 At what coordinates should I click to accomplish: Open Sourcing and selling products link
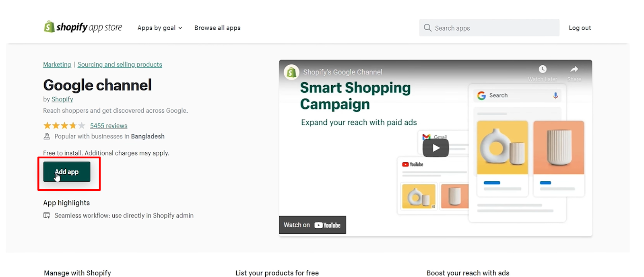(120, 64)
